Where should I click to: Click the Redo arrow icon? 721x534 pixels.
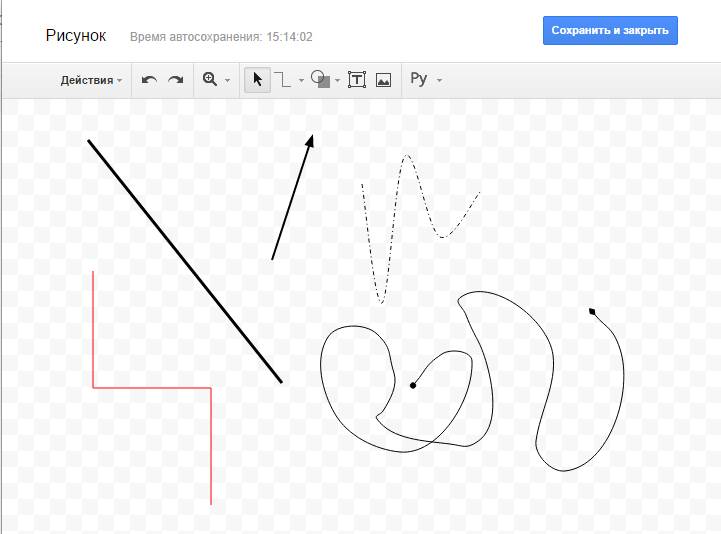(x=176, y=80)
